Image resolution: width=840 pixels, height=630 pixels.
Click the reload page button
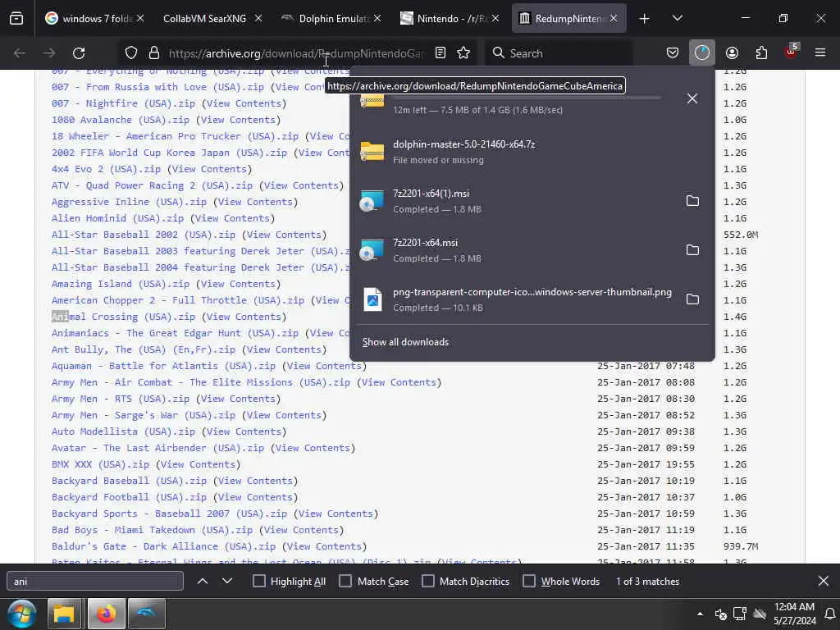79,53
